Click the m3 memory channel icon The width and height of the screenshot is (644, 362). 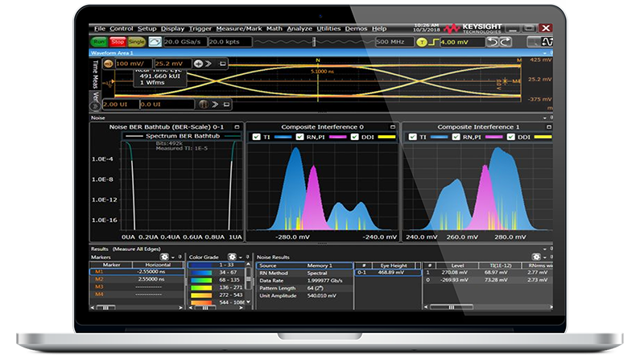click(x=109, y=64)
